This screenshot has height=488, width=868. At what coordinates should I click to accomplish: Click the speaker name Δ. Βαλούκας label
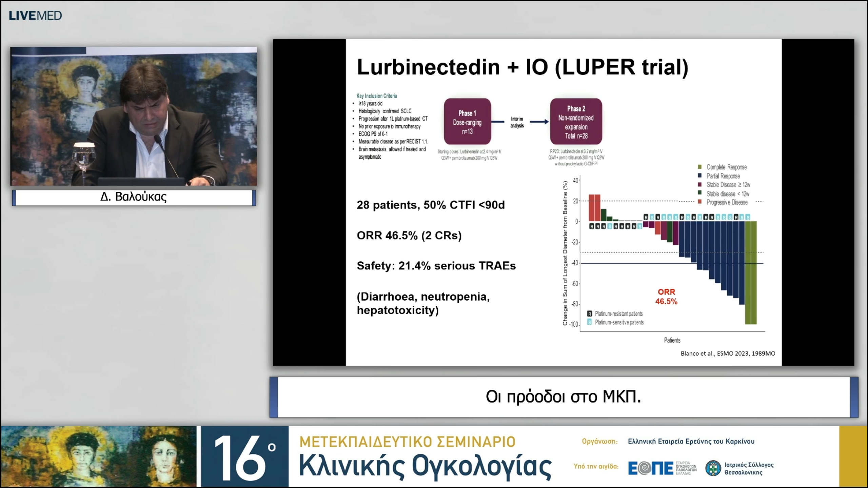pos(134,197)
